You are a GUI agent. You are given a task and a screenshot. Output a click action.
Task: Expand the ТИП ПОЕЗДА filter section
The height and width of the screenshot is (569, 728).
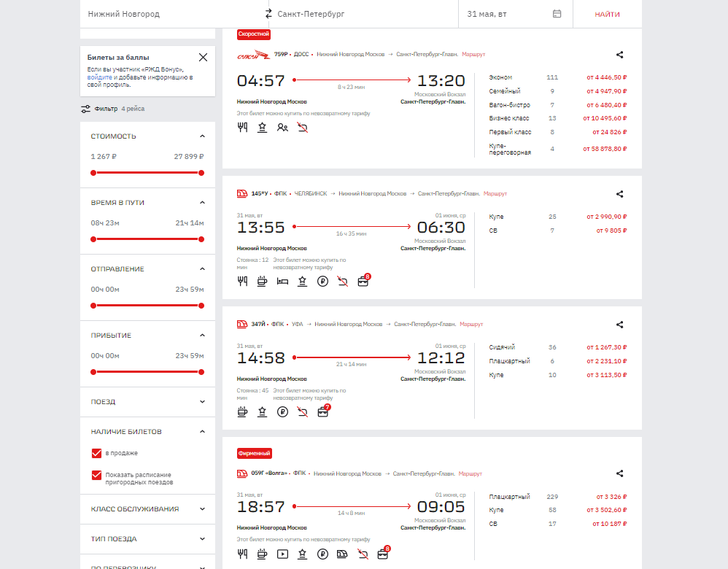[x=203, y=539]
